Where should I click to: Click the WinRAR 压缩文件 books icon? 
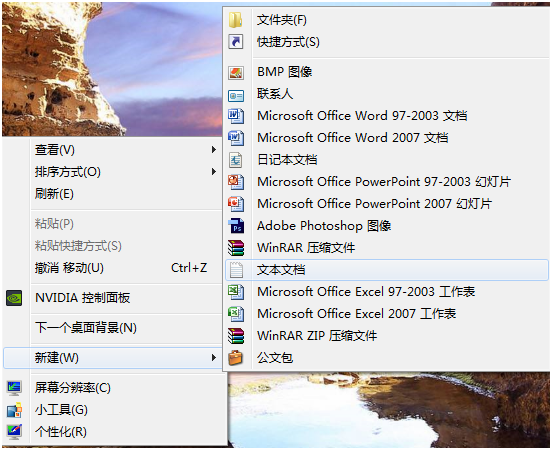coord(236,248)
